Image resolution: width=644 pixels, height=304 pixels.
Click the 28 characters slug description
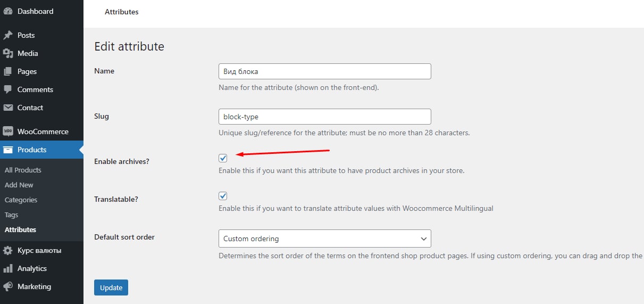coord(344,133)
